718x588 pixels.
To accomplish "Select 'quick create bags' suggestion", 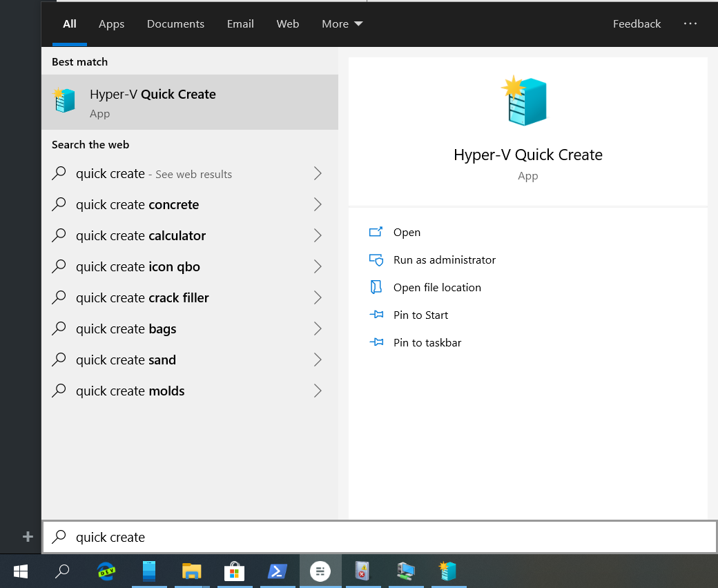I will pyautogui.click(x=190, y=329).
